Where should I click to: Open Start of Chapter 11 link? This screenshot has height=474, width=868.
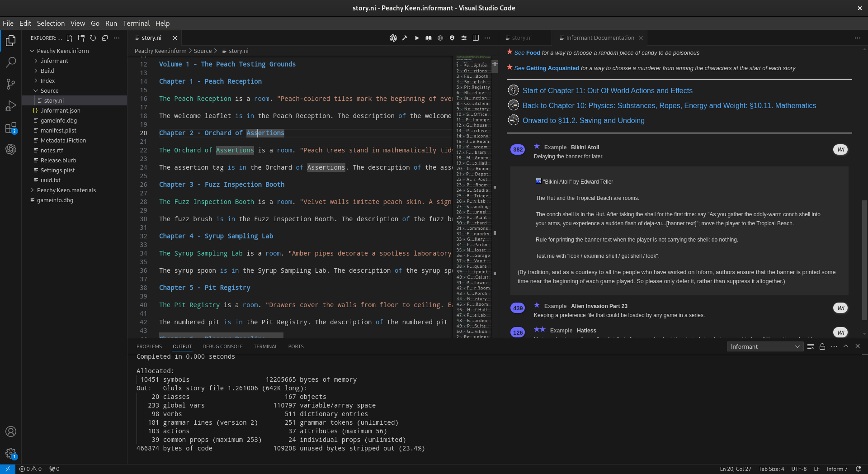click(607, 91)
